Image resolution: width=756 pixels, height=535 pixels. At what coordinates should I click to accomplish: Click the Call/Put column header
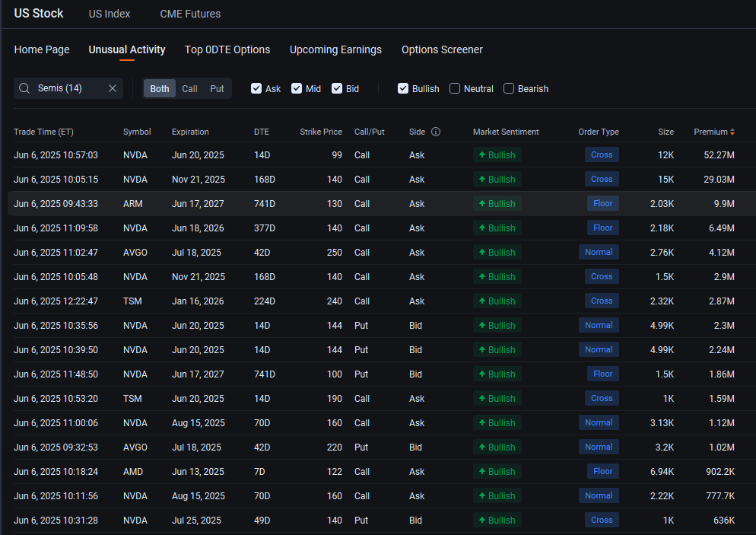(370, 132)
